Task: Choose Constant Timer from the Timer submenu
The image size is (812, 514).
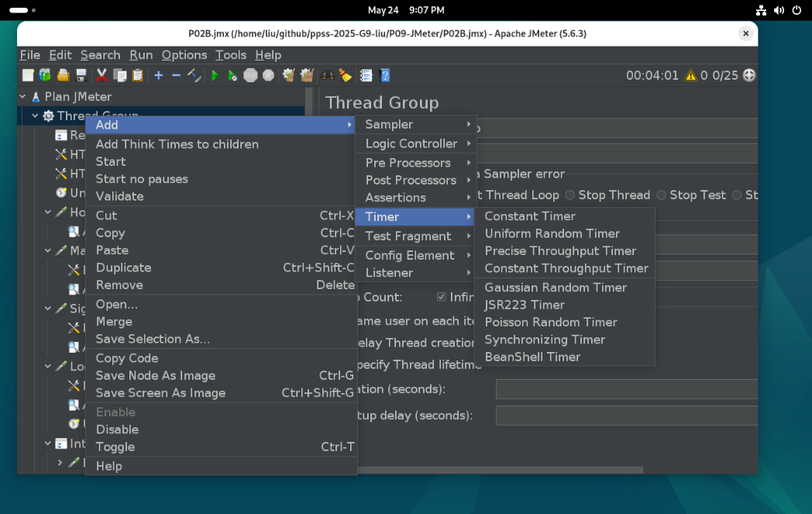Action: tap(565, 216)
